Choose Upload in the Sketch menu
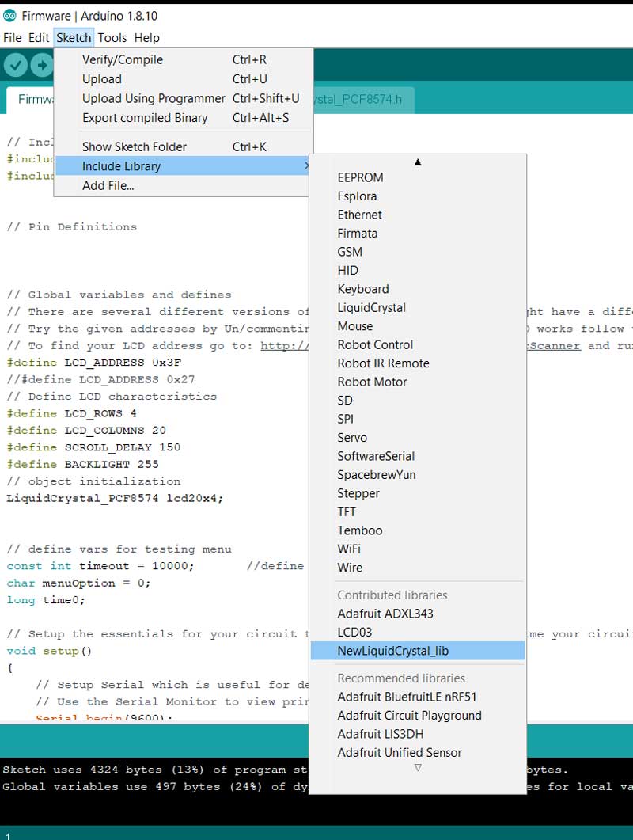The image size is (633, 840). (x=183, y=78)
